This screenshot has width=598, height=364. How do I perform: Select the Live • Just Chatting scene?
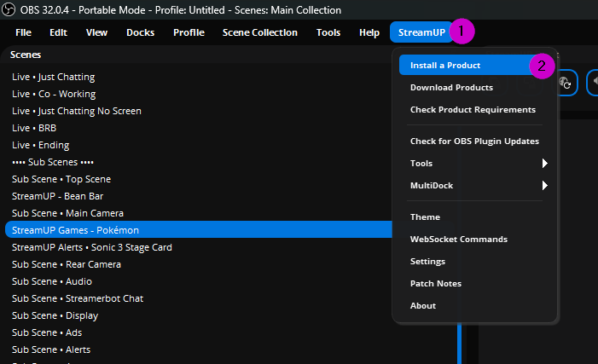click(53, 77)
